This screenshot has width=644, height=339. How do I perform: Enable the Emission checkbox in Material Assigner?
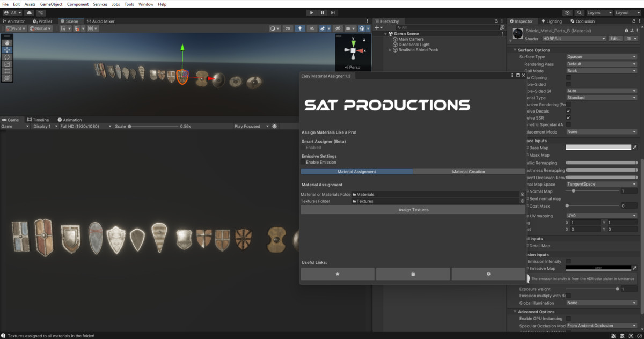pyautogui.click(x=303, y=162)
